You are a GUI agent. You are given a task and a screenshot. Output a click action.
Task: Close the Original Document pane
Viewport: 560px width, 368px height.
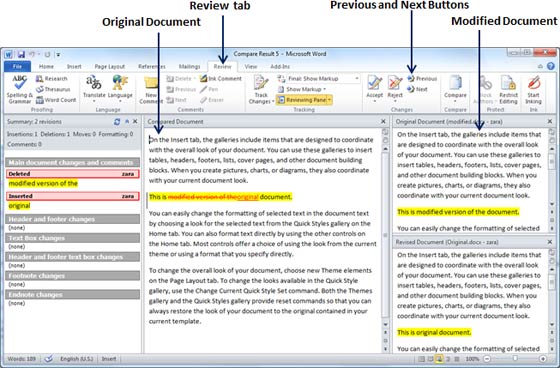point(550,122)
